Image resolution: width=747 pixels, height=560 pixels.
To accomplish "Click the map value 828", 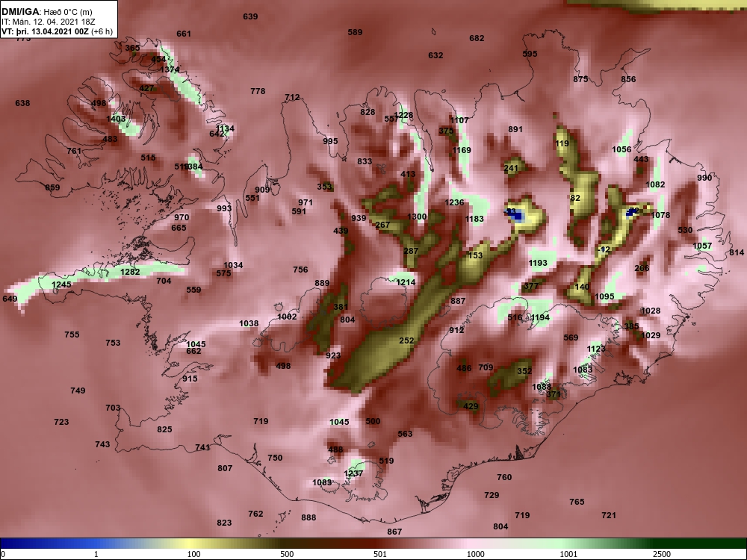I will coord(368,113).
